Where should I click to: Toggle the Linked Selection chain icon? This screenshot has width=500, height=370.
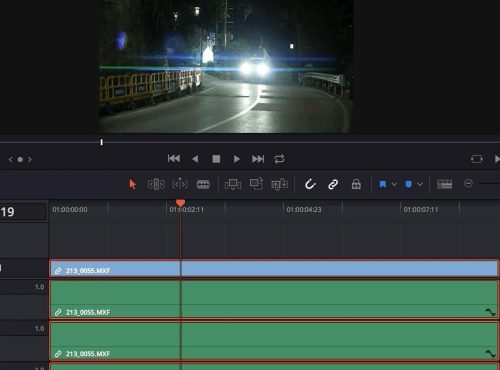click(x=333, y=184)
